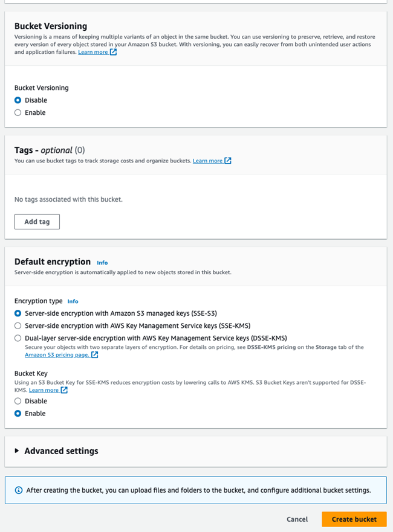
Task: Choose dual-layer DSSE-KMS encryption
Action: point(18,338)
